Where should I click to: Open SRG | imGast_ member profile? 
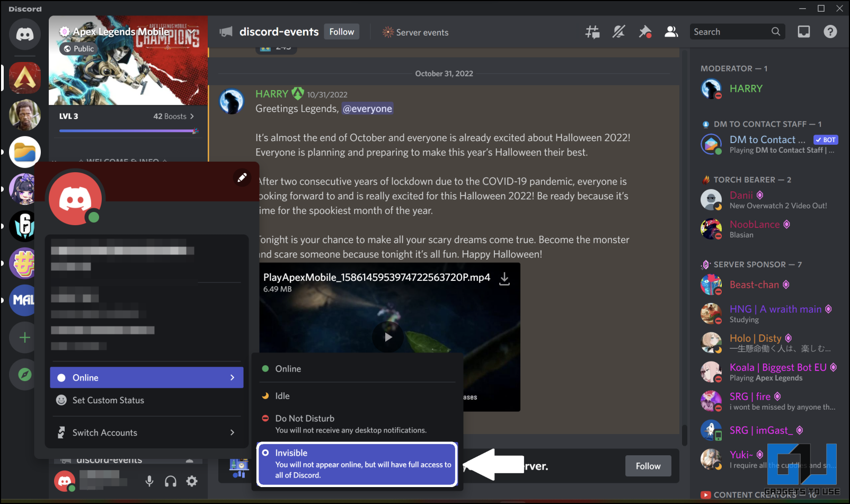[x=770, y=430]
